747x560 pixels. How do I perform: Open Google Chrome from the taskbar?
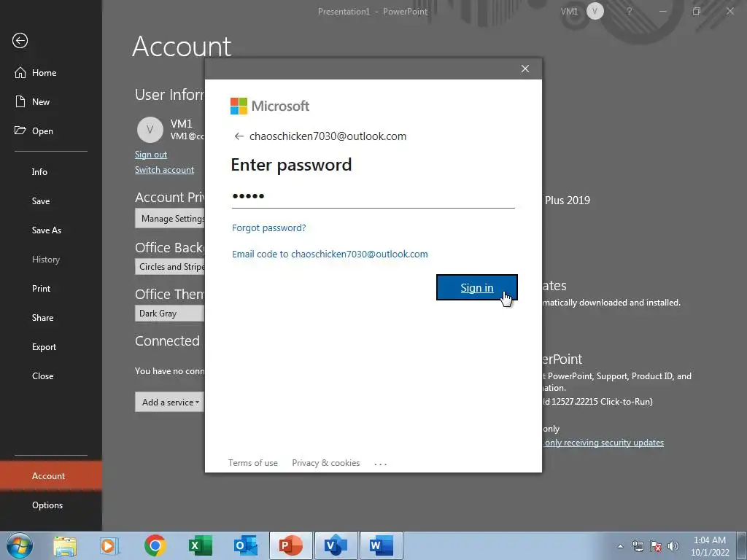pyautogui.click(x=155, y=545)
